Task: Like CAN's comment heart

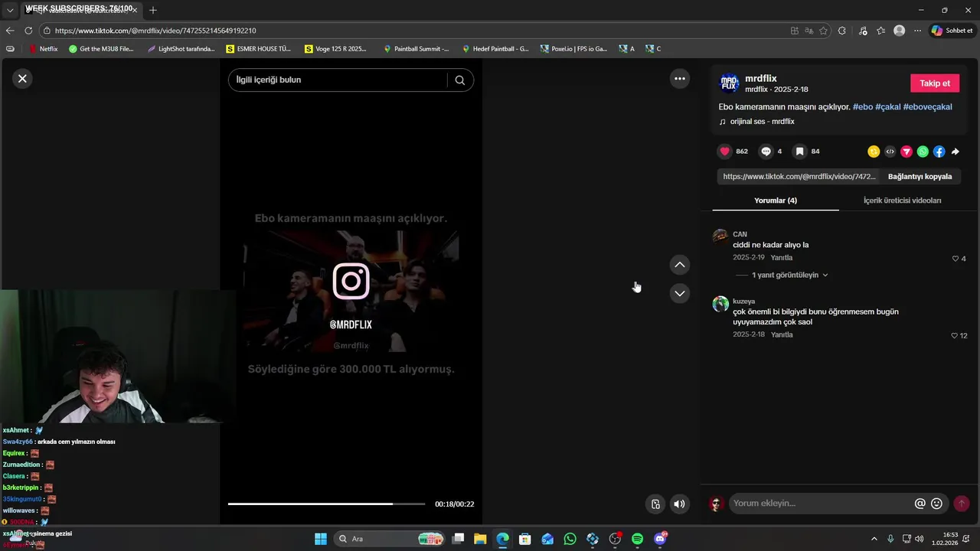Action: coord(955,259)
